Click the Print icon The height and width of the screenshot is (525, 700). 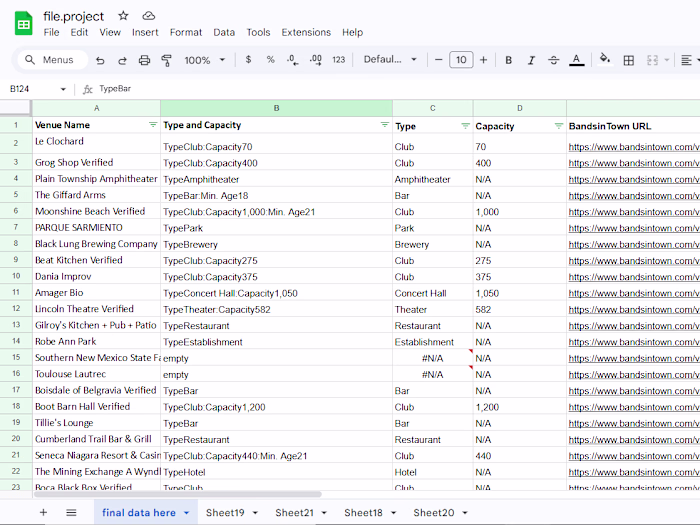[x=144, y=60]
